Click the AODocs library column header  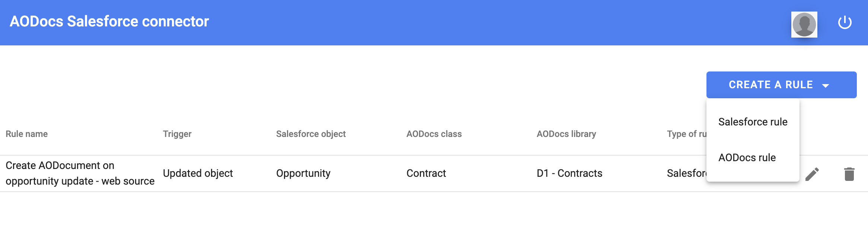(x=566, y=134)
